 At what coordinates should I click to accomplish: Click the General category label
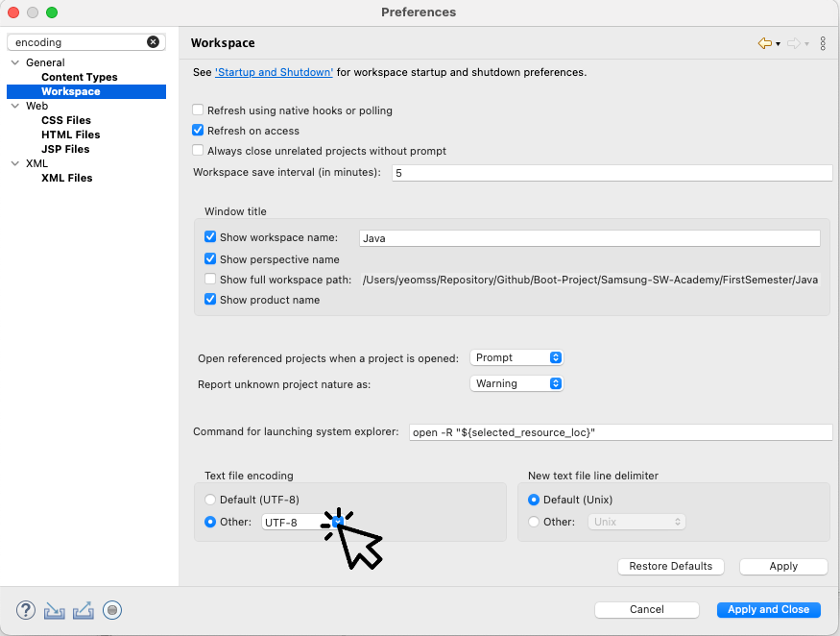click(45, 62)
